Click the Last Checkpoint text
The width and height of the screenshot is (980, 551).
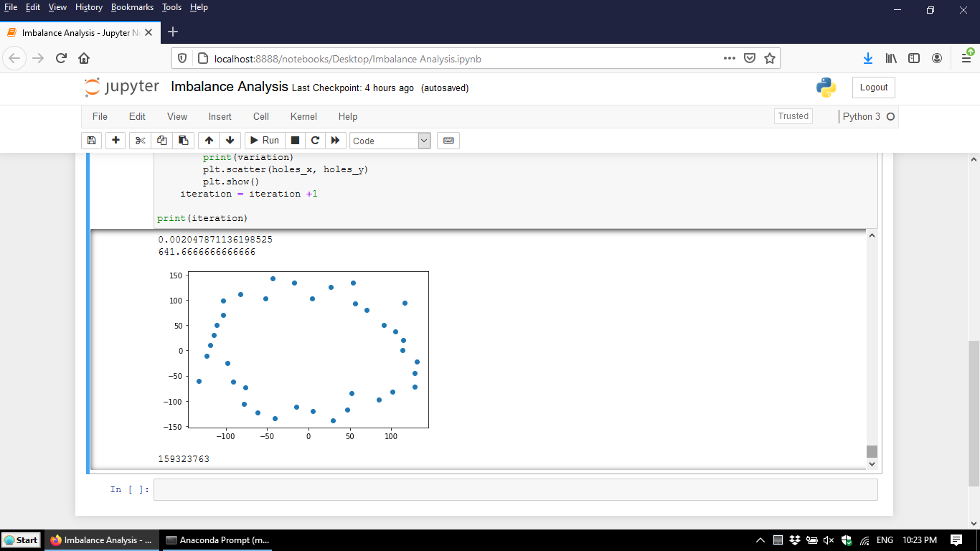(x=353, y=88)
